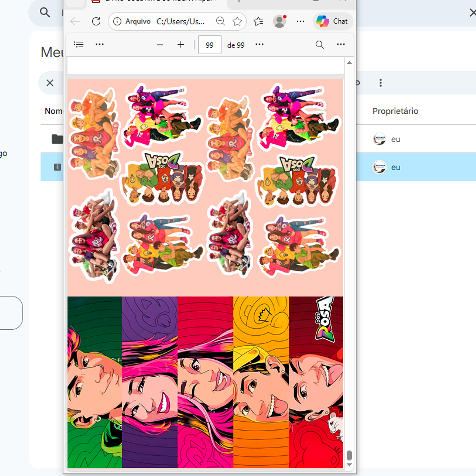Viewport: 476px width, 476px height.
Task: Open the rightmost PDF toolbar ellipsis menu
Action: pyautogui.click(x=340, y=44)
